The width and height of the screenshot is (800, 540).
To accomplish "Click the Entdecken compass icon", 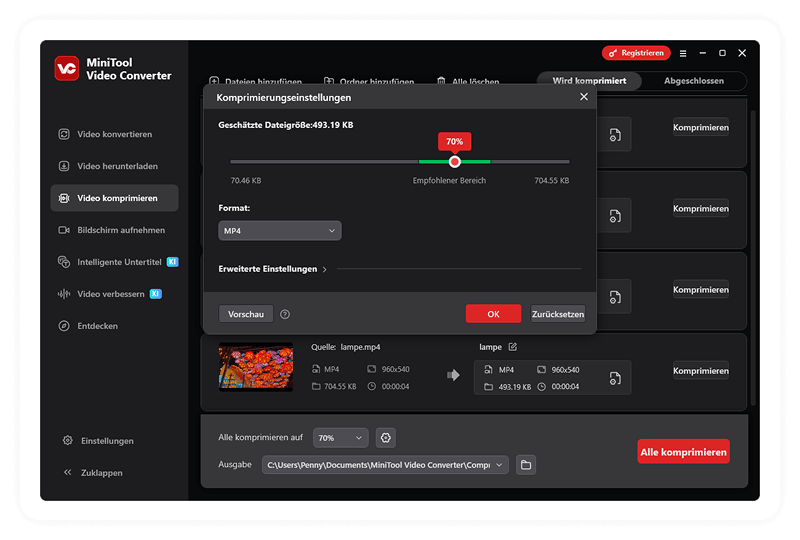I will [64, 326].
